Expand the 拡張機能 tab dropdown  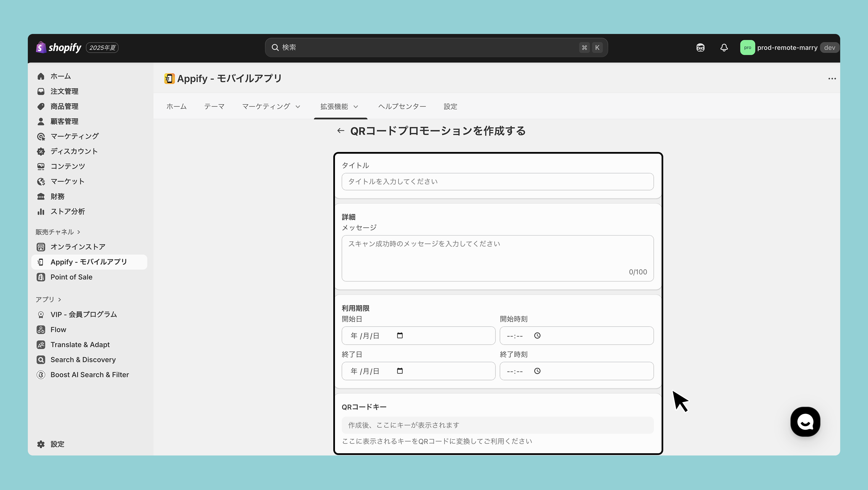coord(339,107)
